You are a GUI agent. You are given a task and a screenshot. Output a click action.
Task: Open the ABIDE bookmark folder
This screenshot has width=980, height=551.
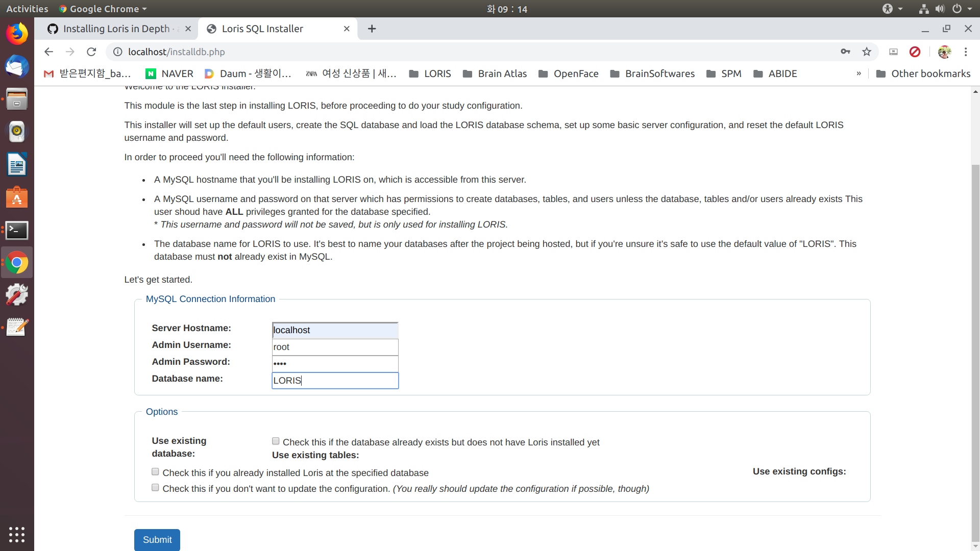775,73
